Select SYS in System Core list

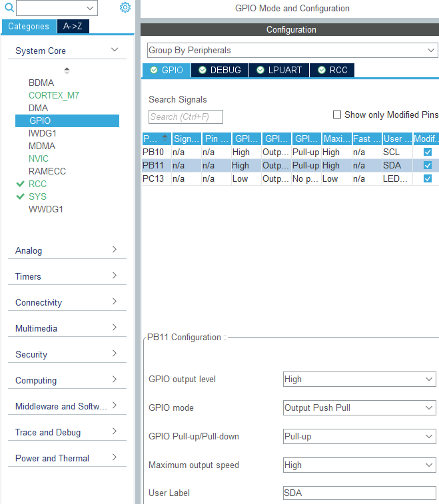(x=37, y=196)
